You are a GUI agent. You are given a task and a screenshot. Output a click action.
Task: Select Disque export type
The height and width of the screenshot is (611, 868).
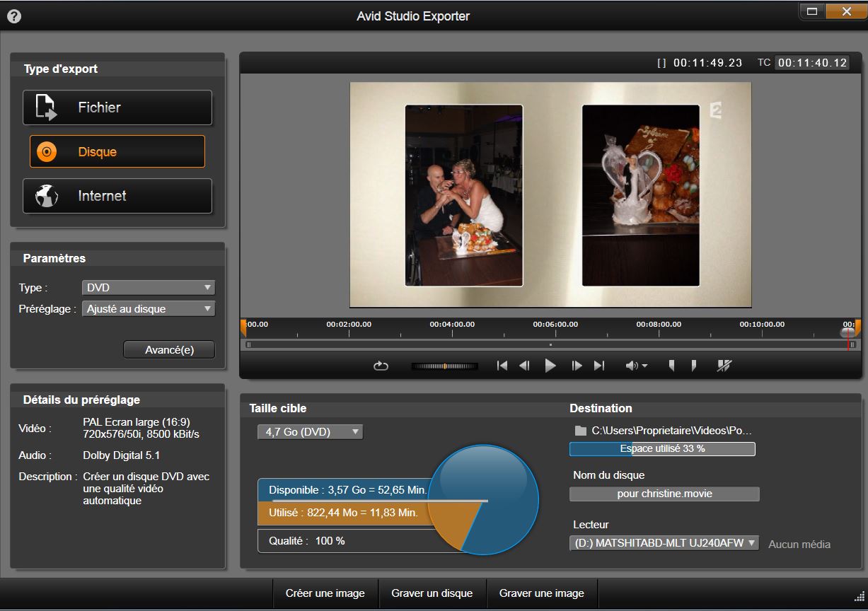[x=117, y=151]
